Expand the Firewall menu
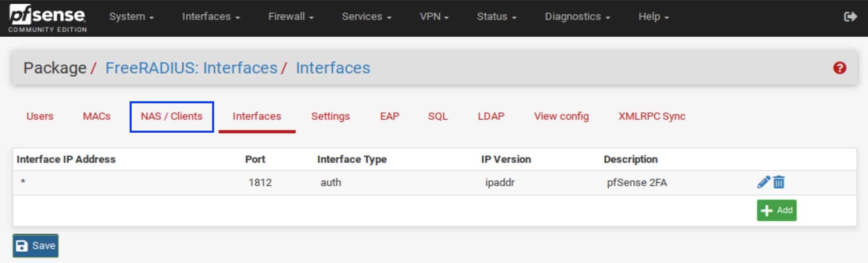The width and height of the screenshot is (868, 263). [x=291, y=17]
